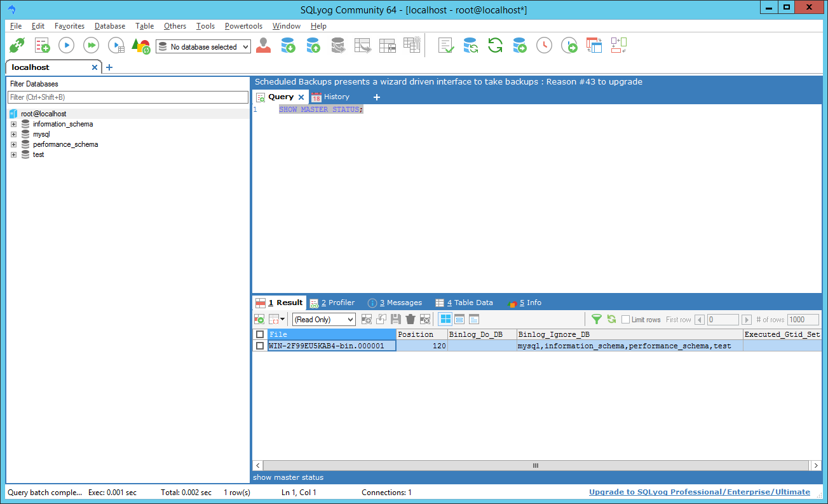
Task: Open the 4 Table Data tab
Action: click(465, 303)
